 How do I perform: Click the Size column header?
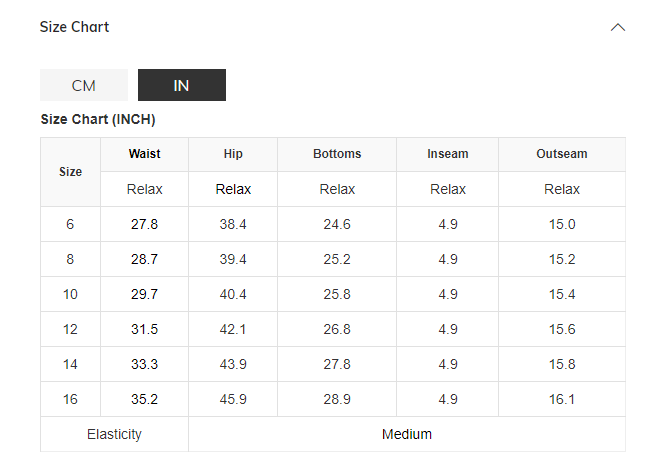pos(70,172)
